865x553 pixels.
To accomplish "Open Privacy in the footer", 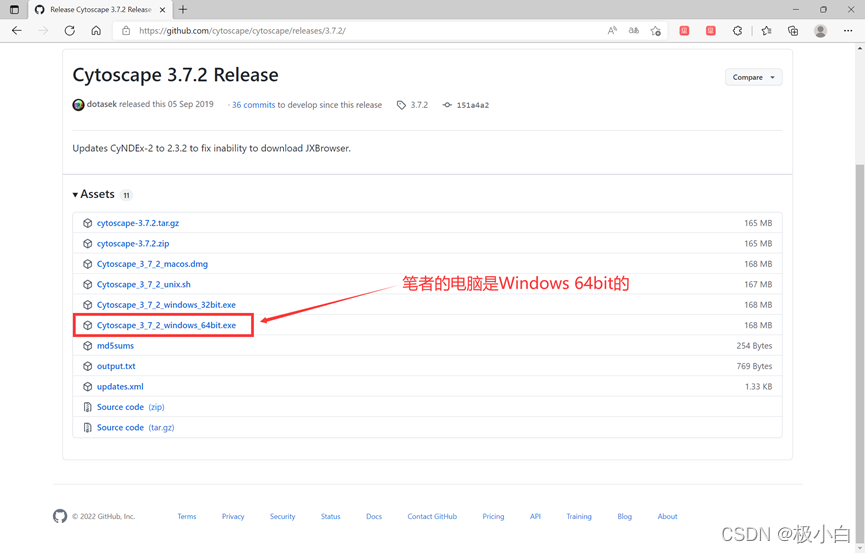I will (233, 517).
